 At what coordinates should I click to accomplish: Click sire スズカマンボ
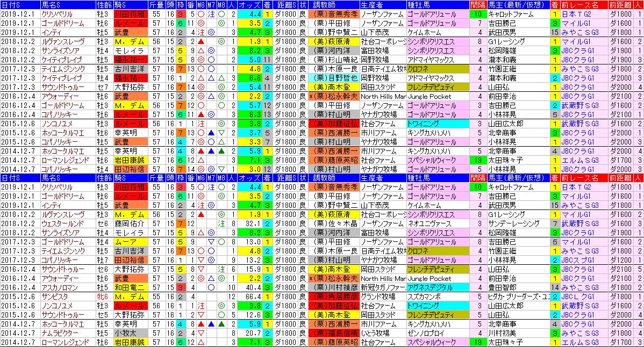pos(424,297)
